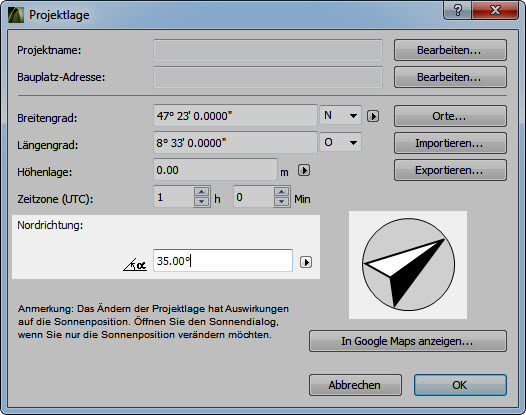526x415 pixels.
Task: Click the help question mark button
Action: pos(458,10)
